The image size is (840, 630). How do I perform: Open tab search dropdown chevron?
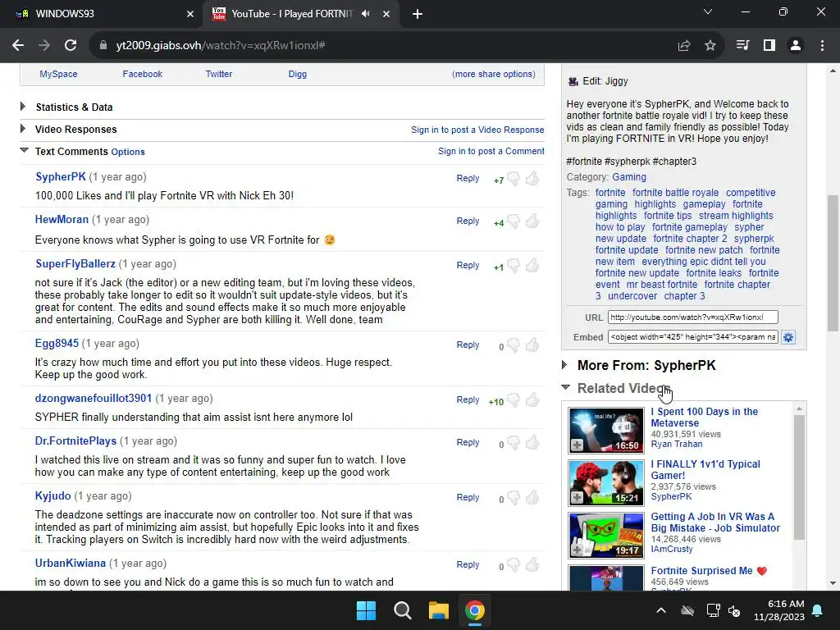(708, 11)
